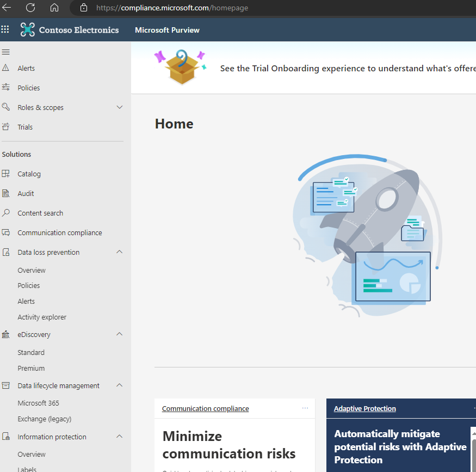Click 'Automatically mitigate potential risks' card heading
This screenshot has width=476, height=472.
pos(400,447)
